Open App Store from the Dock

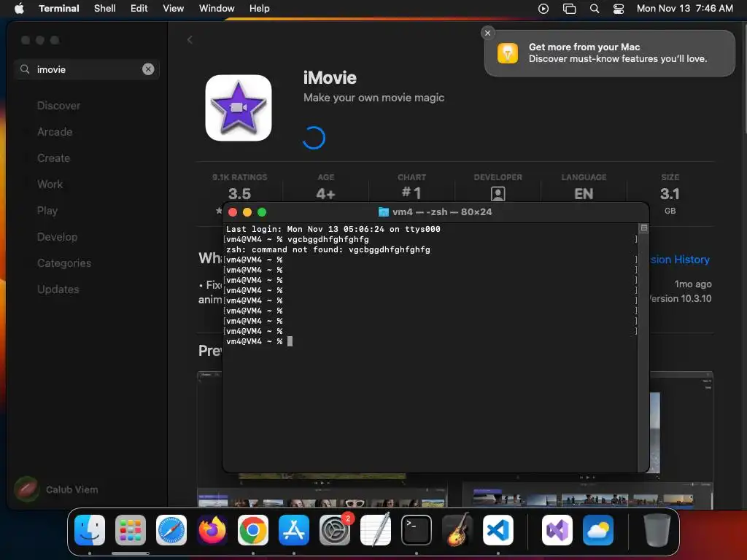click(x=294, y=530)
